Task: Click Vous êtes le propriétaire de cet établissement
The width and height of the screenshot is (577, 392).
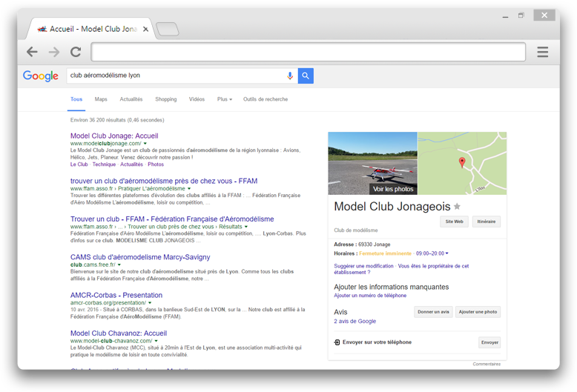Action: point(401,269)
